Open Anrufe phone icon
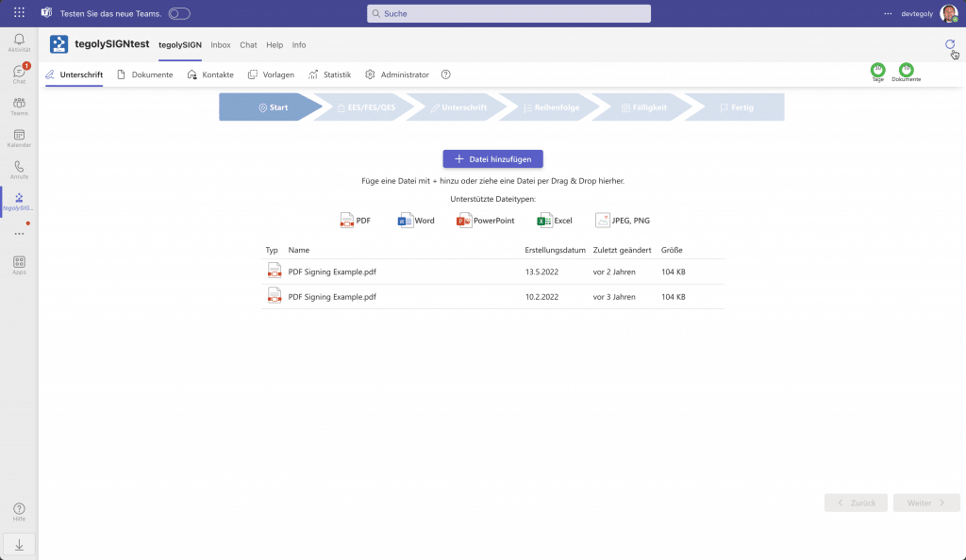This screenshot has height=560, width=966. click(19, 170)
